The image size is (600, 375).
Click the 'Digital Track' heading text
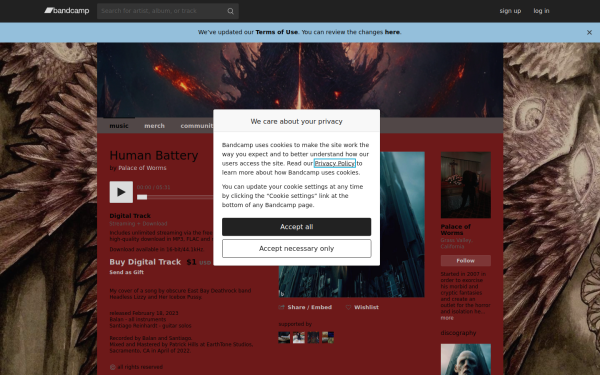point(130,216)
